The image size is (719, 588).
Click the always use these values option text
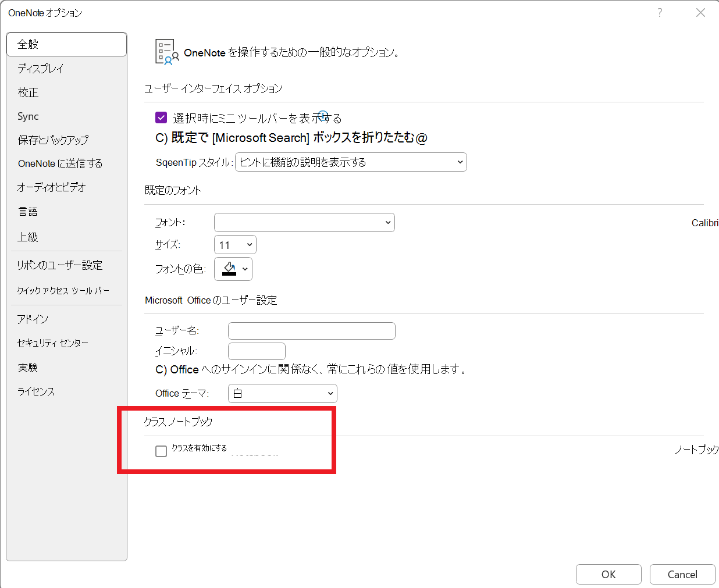(312, 369)
